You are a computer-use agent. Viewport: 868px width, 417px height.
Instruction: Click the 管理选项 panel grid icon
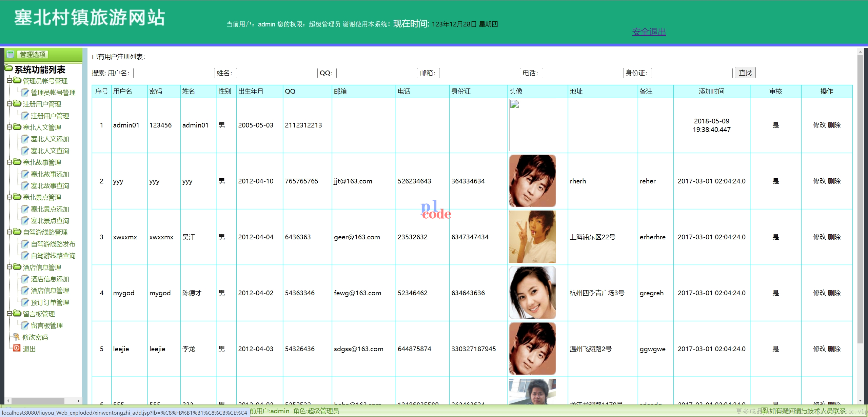tap(11, 54)
